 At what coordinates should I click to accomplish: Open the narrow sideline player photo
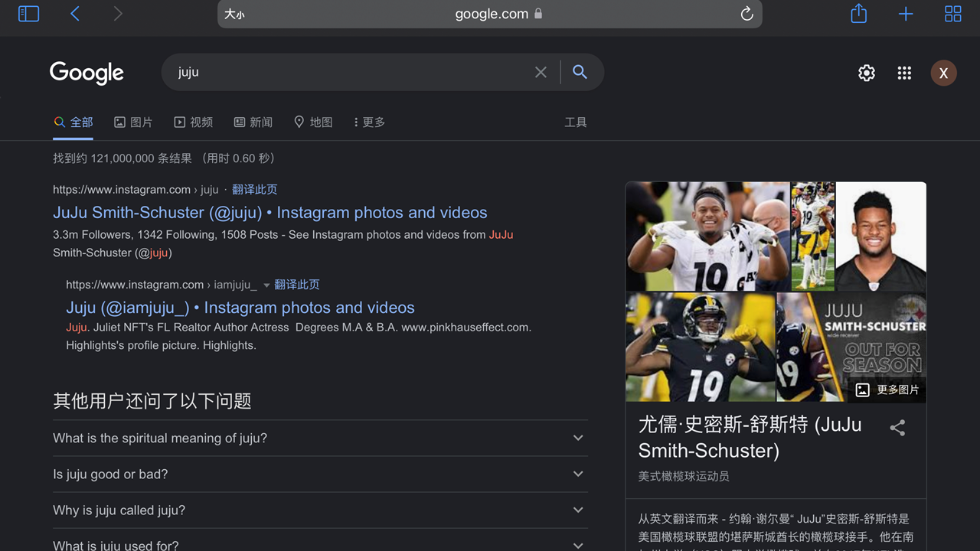click(812, 236)
